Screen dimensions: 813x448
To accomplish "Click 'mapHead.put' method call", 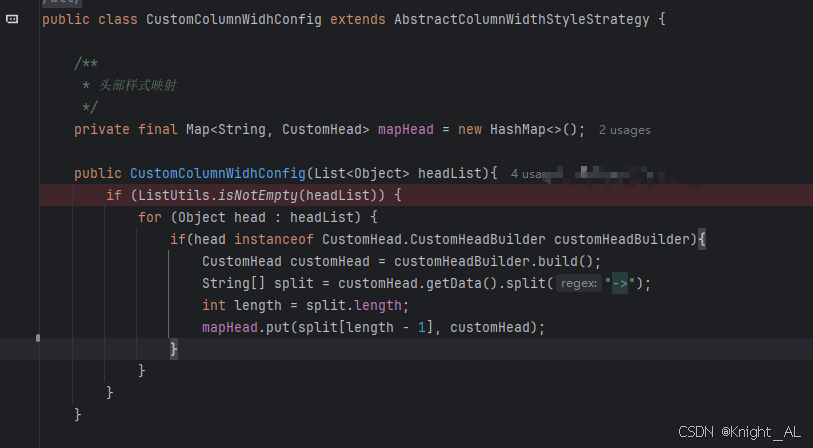I will (x=246, y=327).
